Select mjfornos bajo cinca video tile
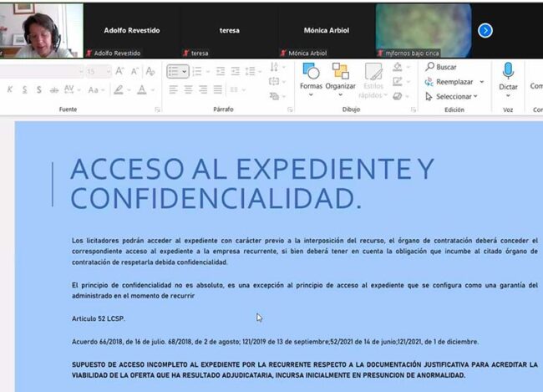Image resolution: width=543 pixels, height=392 pixels. 424,30
